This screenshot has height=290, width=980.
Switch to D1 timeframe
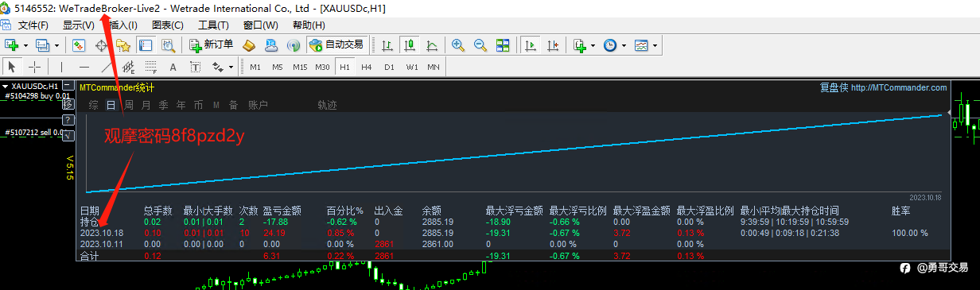point(389,67)
